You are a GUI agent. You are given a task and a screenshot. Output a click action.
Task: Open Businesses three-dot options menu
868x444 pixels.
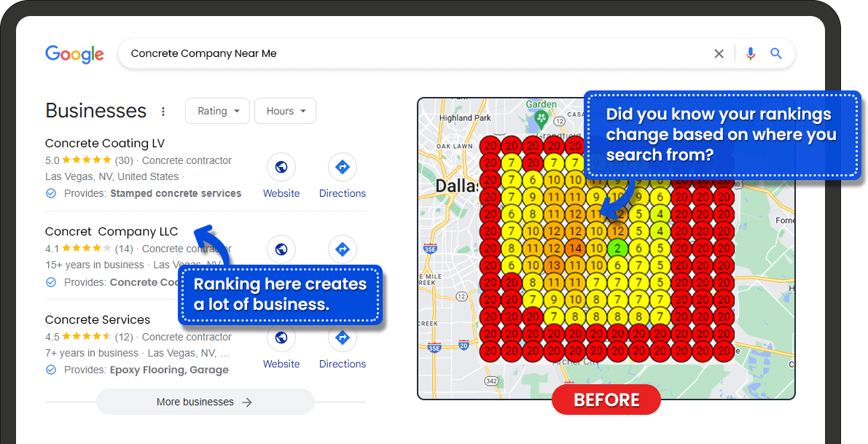pyautogui.click(x=163, y=112)
